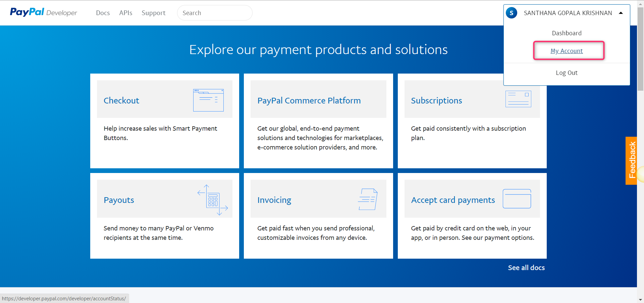Choose Log Out in account menu

coord(567,73)
